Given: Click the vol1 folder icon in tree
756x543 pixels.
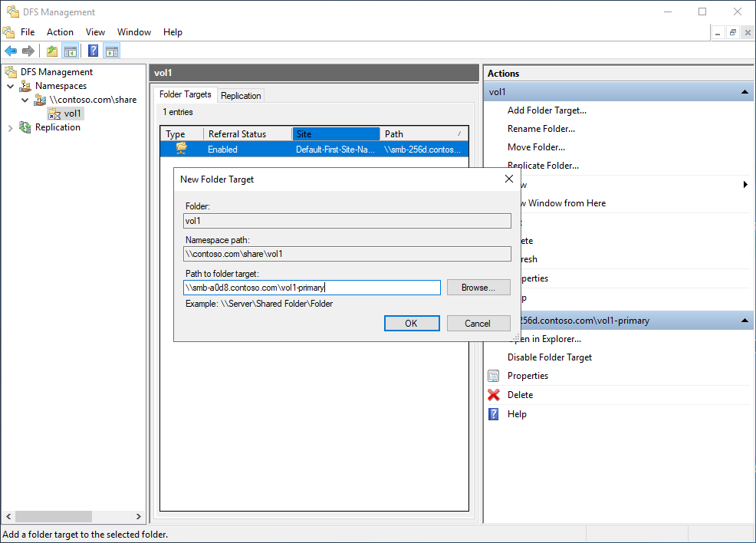Looking at the screenshot, I should (x=54, y=114).
